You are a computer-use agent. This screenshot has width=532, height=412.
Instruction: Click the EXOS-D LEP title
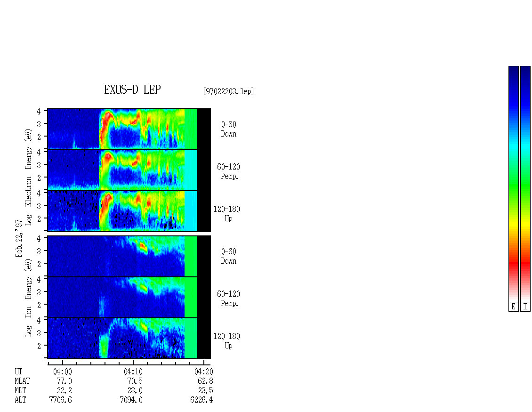pos(132,89)
